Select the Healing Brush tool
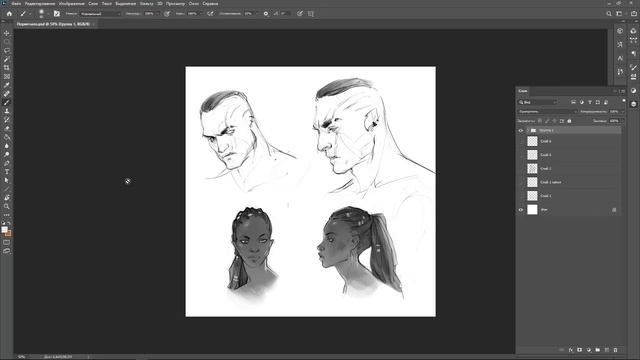 coord(7,94)
